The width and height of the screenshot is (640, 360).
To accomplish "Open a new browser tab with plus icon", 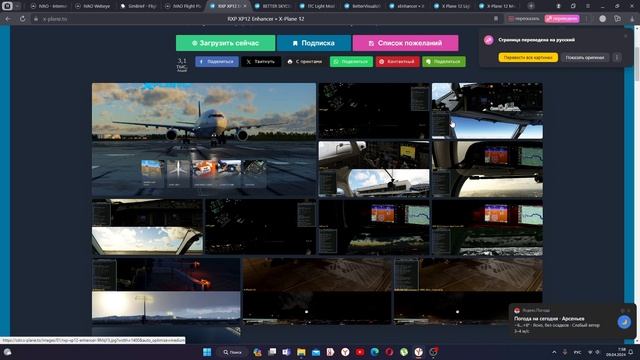I will coord(531,6).
